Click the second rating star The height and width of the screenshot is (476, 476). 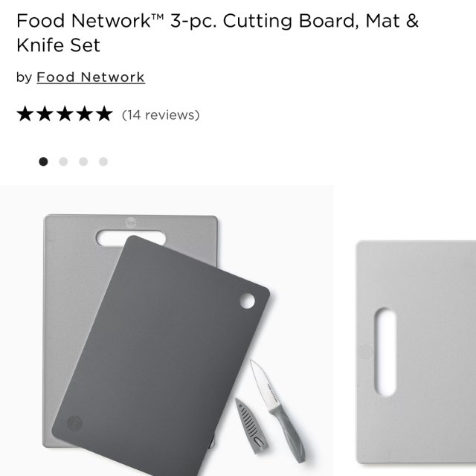point(45,114)
